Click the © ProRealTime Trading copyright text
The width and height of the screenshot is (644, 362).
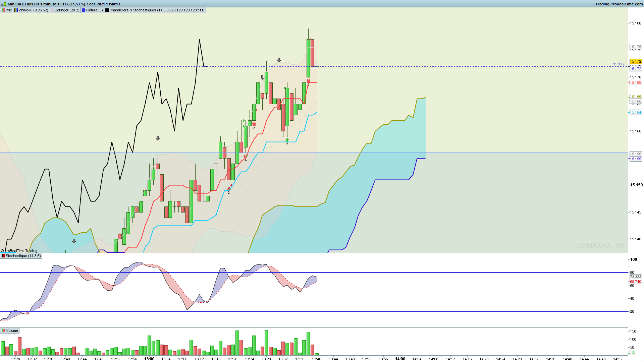pyautogui.click(x=19, y=251)
